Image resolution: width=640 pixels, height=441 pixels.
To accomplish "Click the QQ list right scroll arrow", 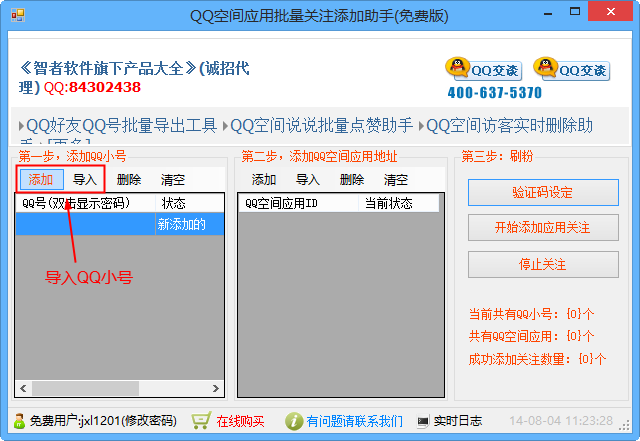I will [x=216, y=388].
